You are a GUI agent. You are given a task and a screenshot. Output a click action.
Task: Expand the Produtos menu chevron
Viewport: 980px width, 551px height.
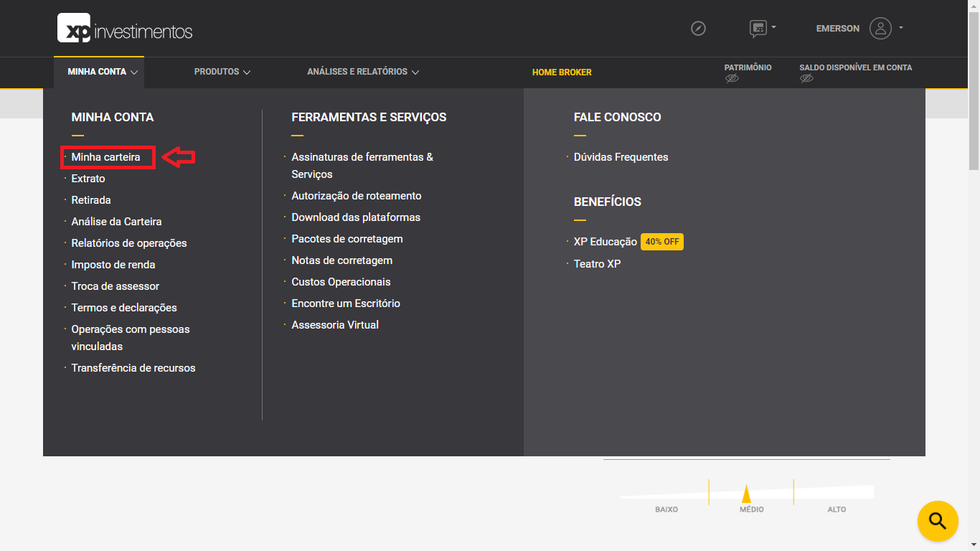(247, 72)
